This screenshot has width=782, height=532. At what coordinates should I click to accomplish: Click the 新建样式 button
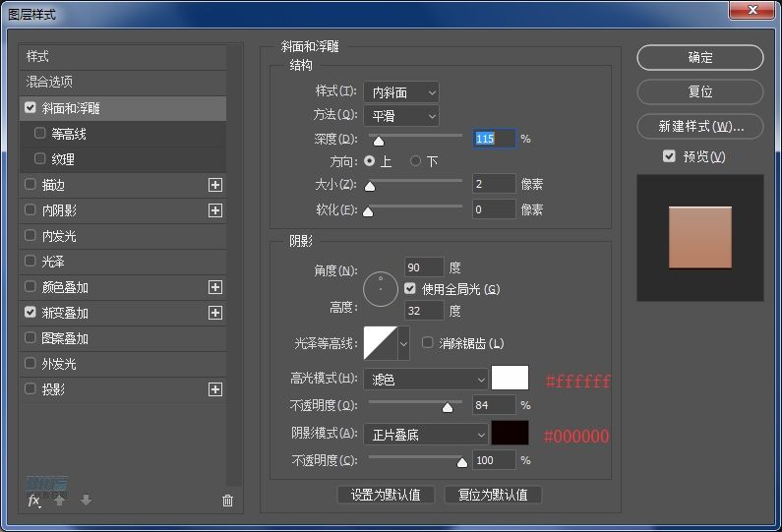pyautogui.click(x=700, y=127)
